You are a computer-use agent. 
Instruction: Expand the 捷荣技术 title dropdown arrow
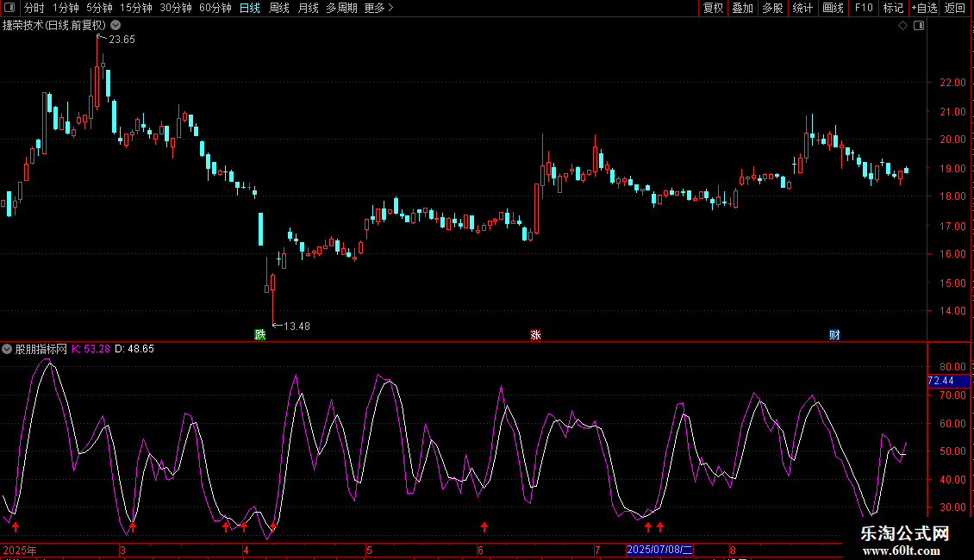tap(116, 26)
